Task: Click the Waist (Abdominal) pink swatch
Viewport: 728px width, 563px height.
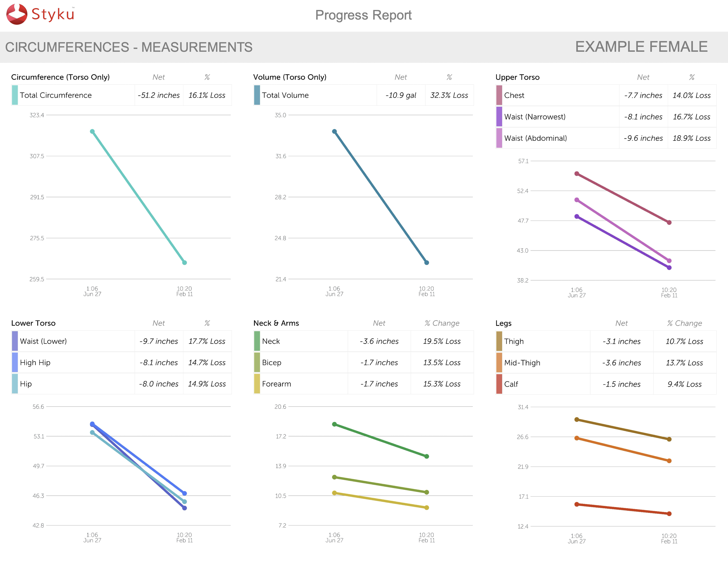Action: pos(499,138)
